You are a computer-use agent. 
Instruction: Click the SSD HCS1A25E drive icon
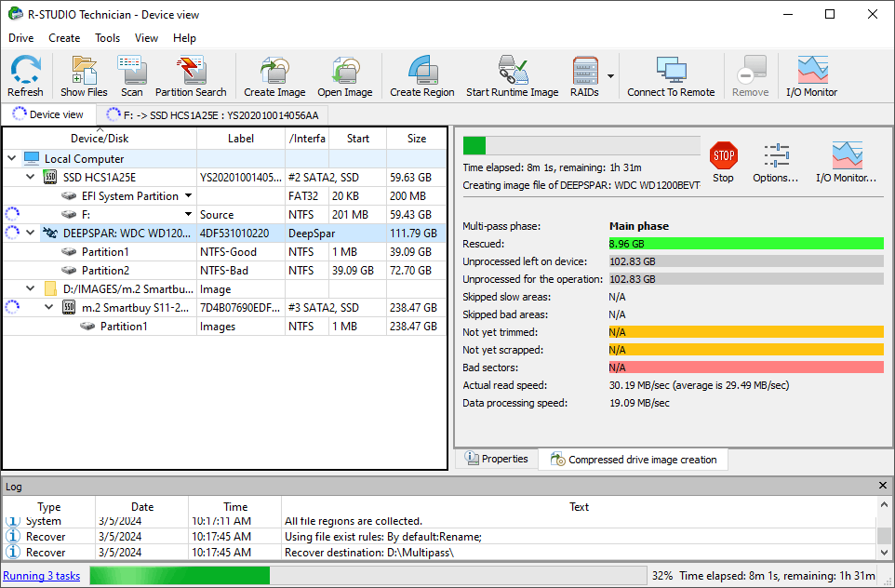(x=50, y=177)
